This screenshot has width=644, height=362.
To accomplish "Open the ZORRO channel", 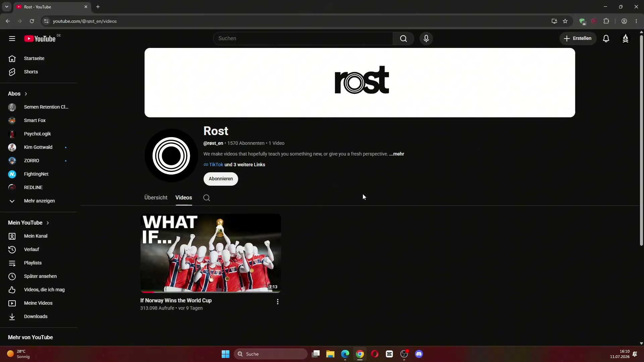I will pyautogui.click(x=39, y=161).
